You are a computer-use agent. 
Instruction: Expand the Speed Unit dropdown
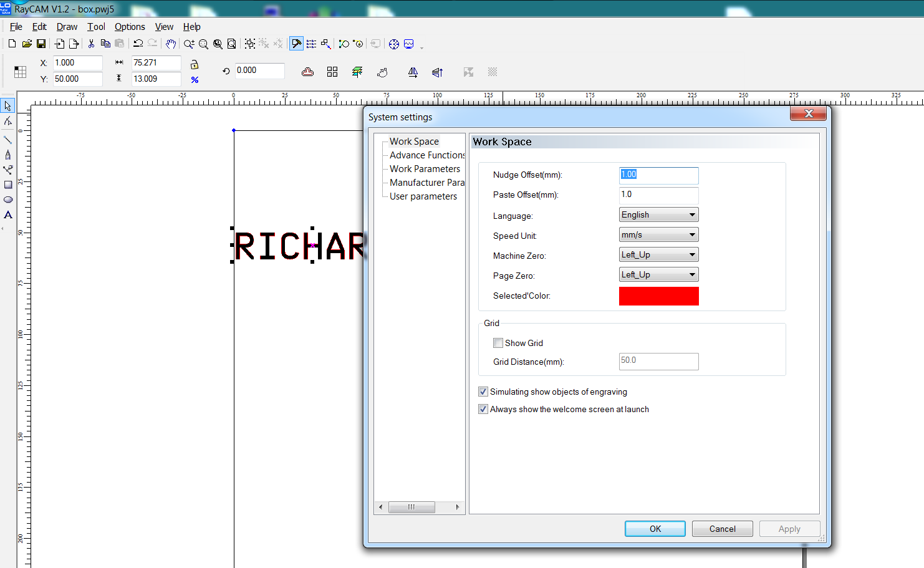pyautogui.click(x=658, y=235)
